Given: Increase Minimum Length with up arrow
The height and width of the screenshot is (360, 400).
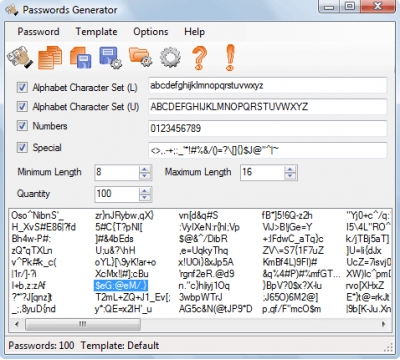Looking at the screenshot, I should 145,169.
